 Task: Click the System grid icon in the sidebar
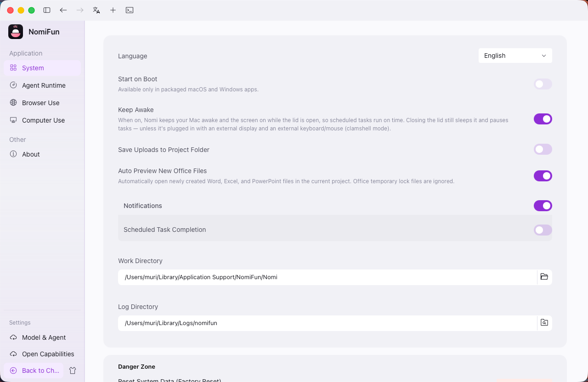click(13, 67)
